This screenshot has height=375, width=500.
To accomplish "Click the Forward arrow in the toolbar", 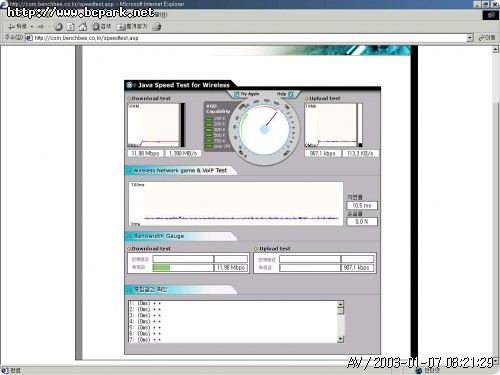I will pyautogui.click(x=41, y=26).
